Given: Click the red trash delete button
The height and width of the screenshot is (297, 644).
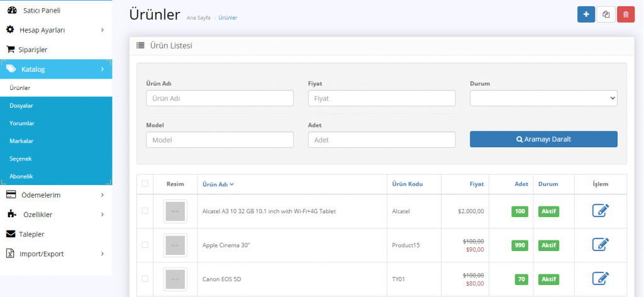Looking at the screenshot, I should 626,14.
